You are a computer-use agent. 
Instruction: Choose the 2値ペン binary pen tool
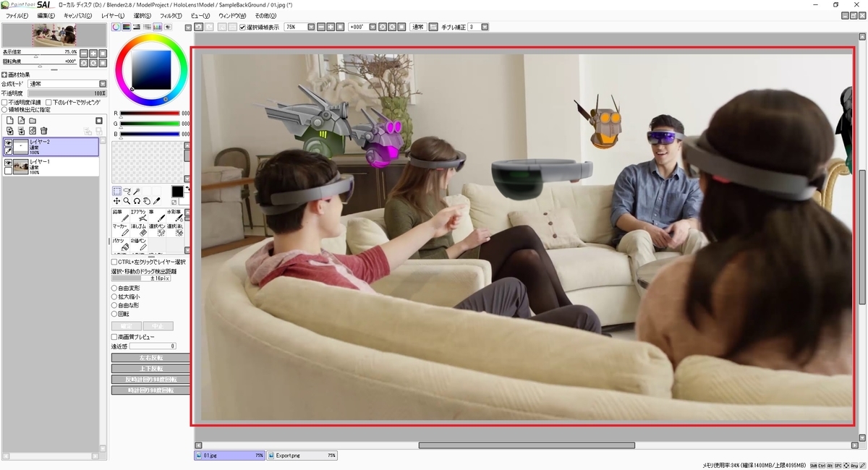139,244
